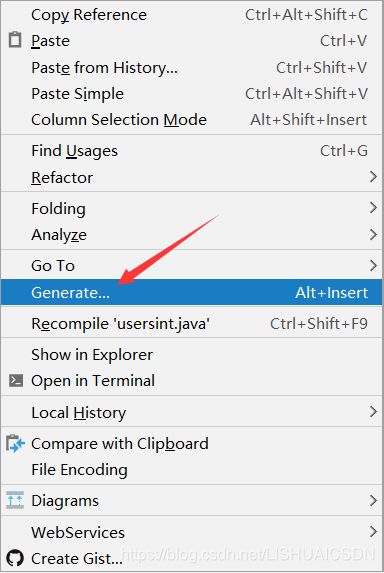This screenshot has width=384, height=573.
Task: Select Show in Explorer
Action: tap(191, 354)
